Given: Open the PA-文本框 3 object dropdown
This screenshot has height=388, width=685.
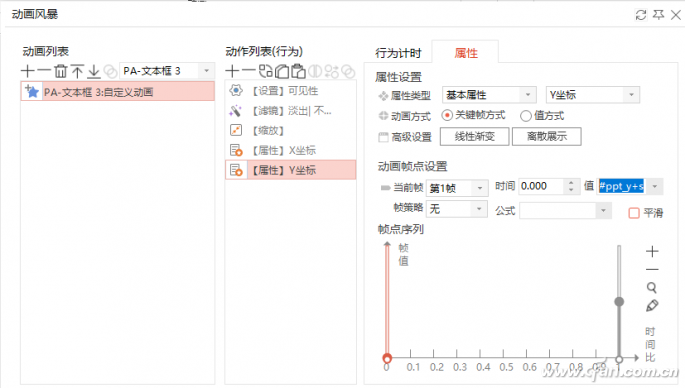Looking at the screenshot, I should pyautogui.click(x=207, y=71).
